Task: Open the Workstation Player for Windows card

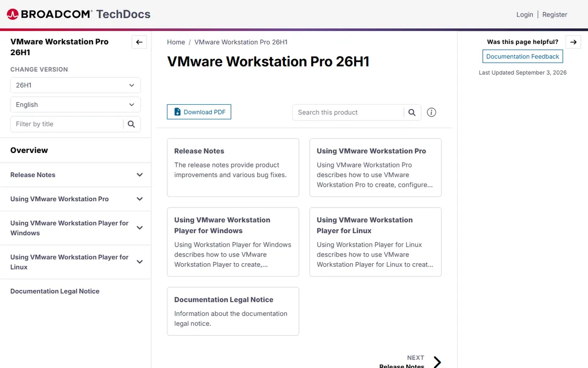Action: (233, 242)
